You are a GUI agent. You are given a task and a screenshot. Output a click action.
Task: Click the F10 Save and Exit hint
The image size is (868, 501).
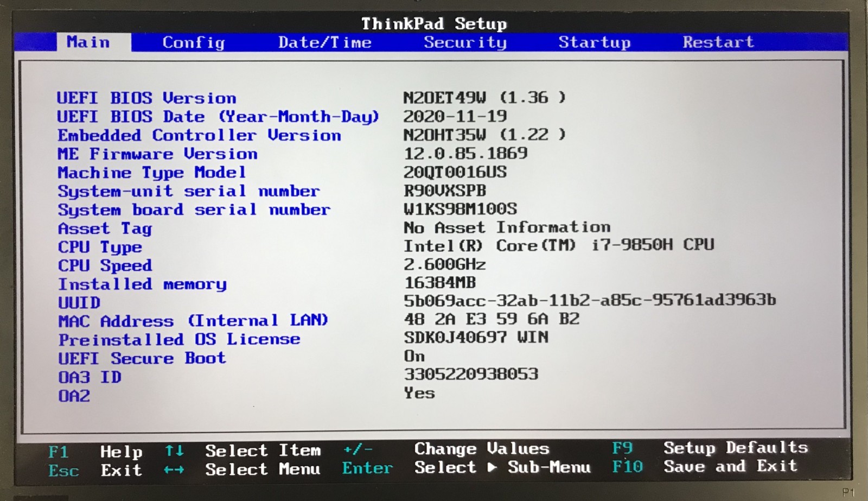click(705, 466)
